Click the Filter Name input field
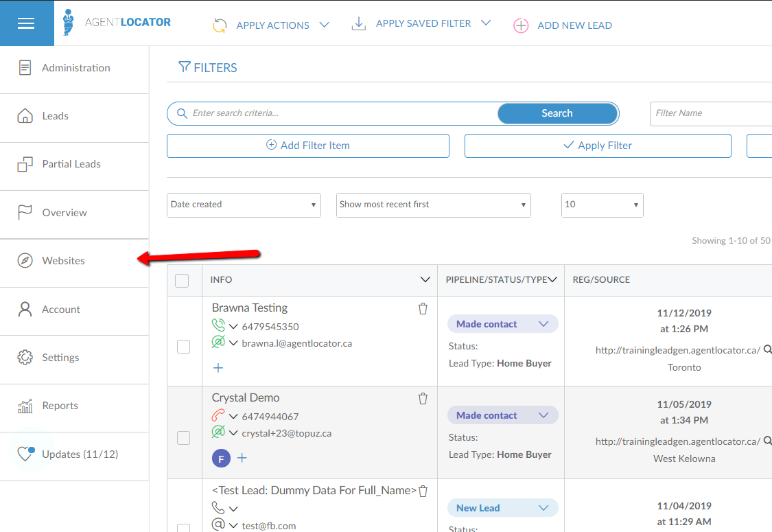 [711, 114]
